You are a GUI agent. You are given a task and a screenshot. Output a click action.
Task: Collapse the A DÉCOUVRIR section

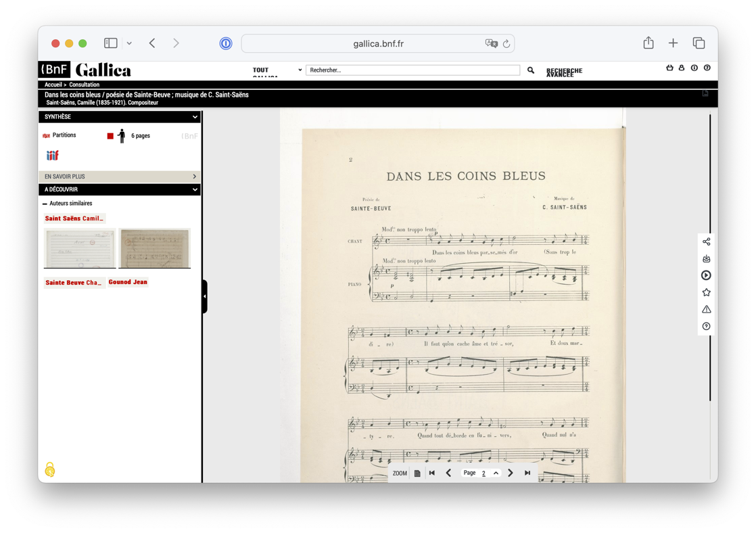[x=120, y=189]
